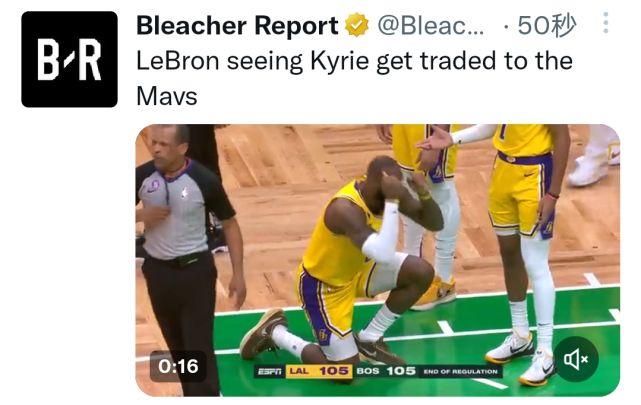This screenshot has width=641, height=405.
Task: Click the BOS 105 score box
Action: pos(385,372)
